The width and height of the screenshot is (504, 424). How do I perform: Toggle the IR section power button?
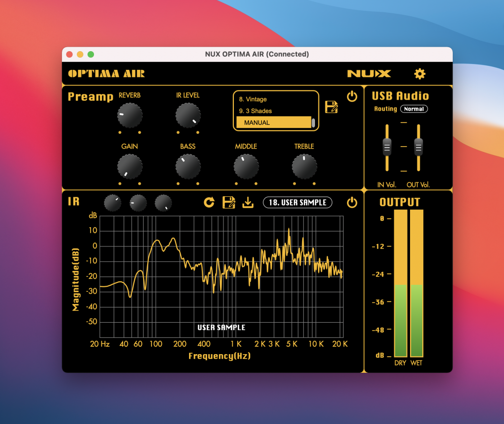[x=352, y=202]
